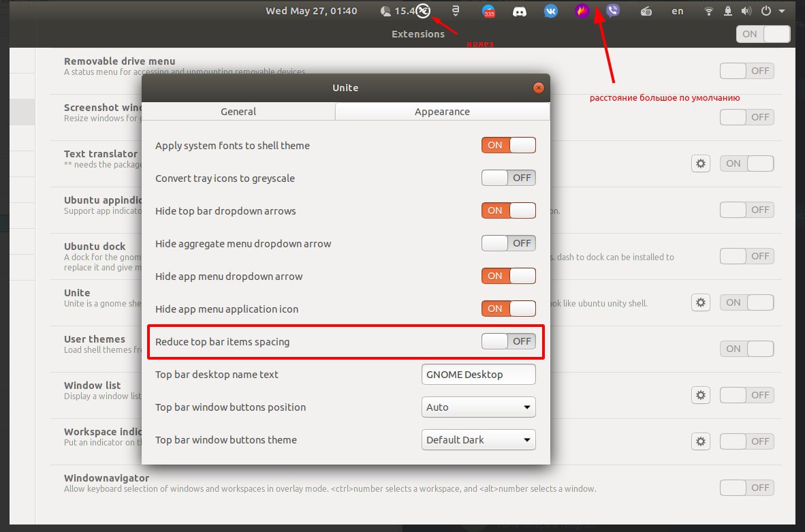Click the purple flame tray icon
This screenshot has height=532, width=805.
(x=582, y=11)
